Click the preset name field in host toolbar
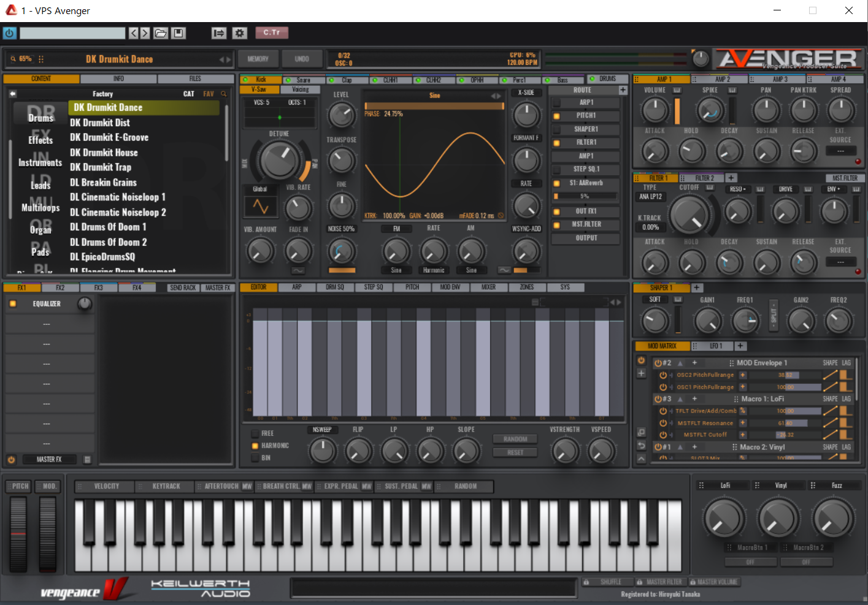The width and height of the screenshot is (868, 605). click(x=72, y=33)
